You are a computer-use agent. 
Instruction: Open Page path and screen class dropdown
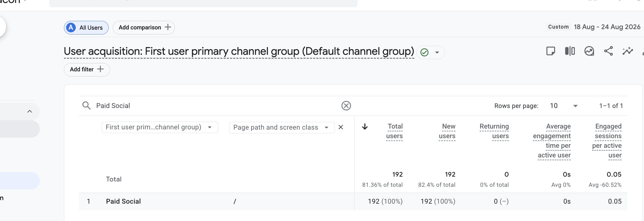(282, 127)
